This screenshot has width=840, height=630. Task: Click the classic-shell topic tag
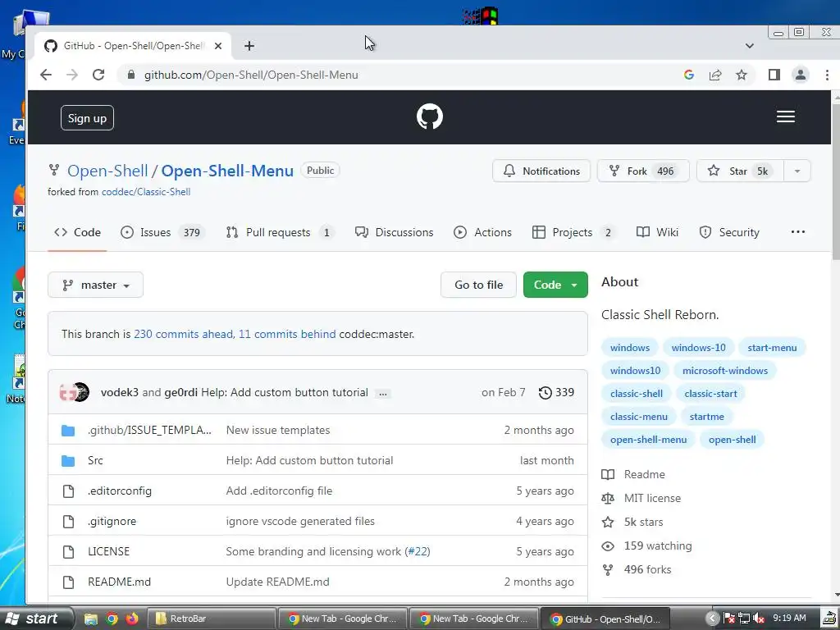tap(637, 394)
